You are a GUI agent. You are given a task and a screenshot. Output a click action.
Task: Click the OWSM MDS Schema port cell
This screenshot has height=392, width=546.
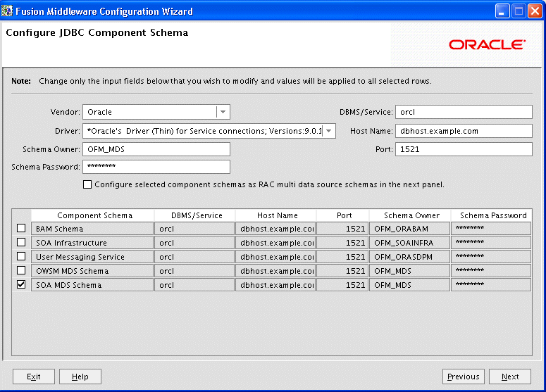(342, 271)
